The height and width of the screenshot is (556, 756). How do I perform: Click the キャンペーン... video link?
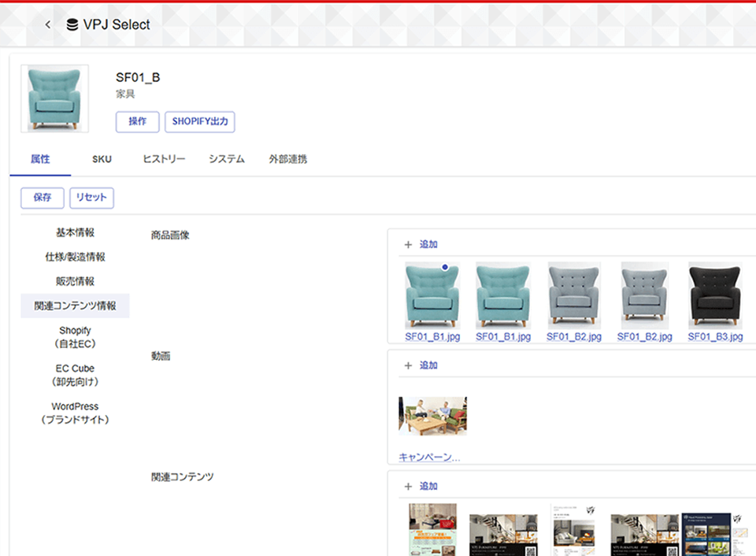[x=430, y=457]
